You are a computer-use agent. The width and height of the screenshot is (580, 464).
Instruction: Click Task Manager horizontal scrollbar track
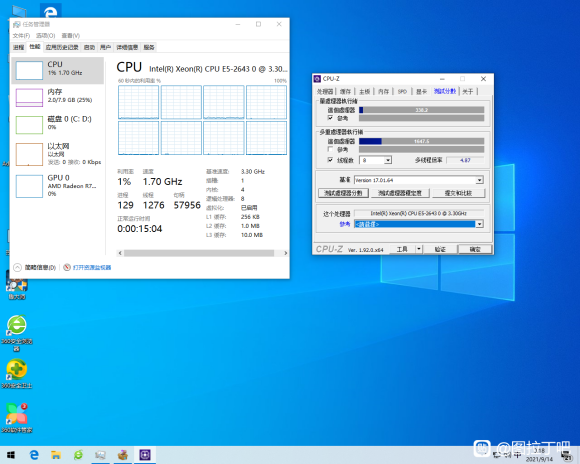199,253
